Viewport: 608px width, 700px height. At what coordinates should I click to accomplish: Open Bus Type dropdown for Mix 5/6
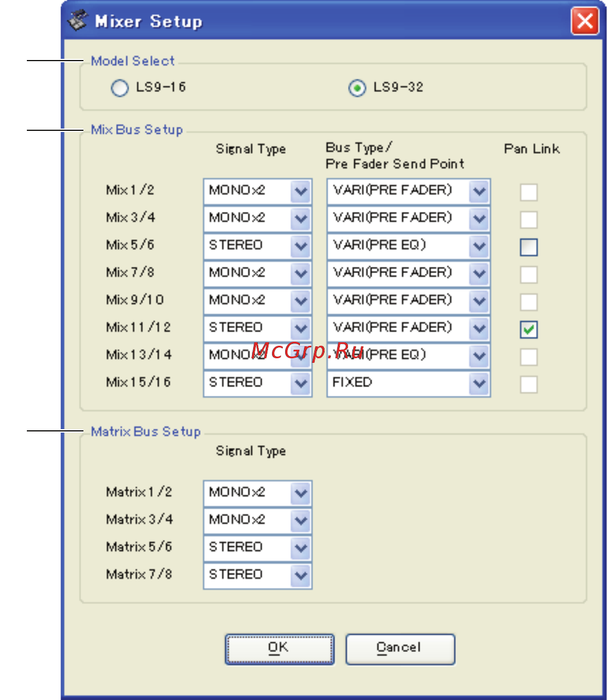(409, 246)
